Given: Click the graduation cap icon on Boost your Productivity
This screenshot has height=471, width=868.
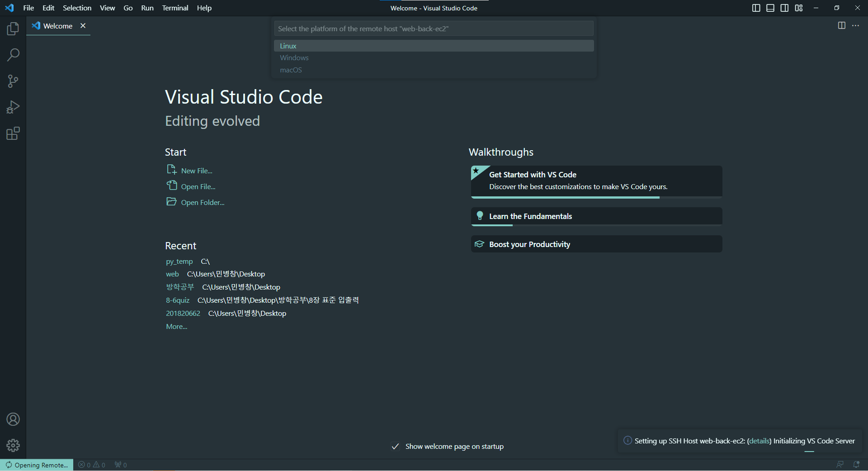Looking at the screenshot, I should [x=479, y=244].
